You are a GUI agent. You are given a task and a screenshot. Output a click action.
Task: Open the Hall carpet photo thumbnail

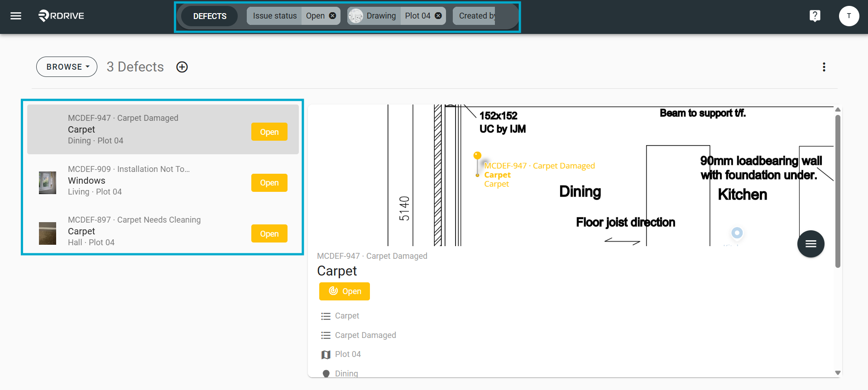[x=48, y=233]
